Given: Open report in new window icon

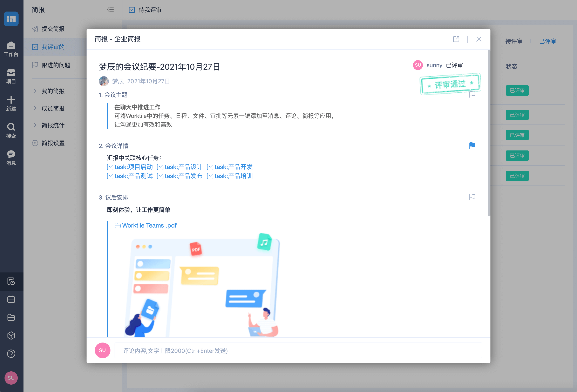Looking at the screenshot, I should pyautogui.click(x=456, y=39).
